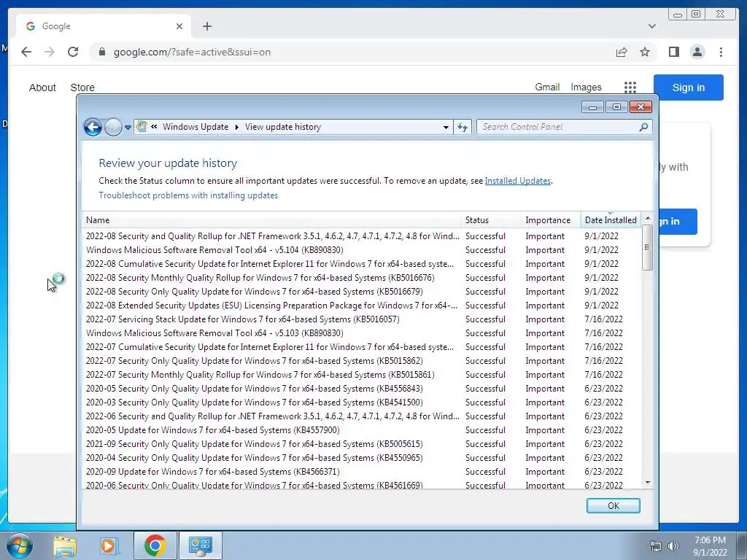Open the Windows Start menu

click(20, 545)
